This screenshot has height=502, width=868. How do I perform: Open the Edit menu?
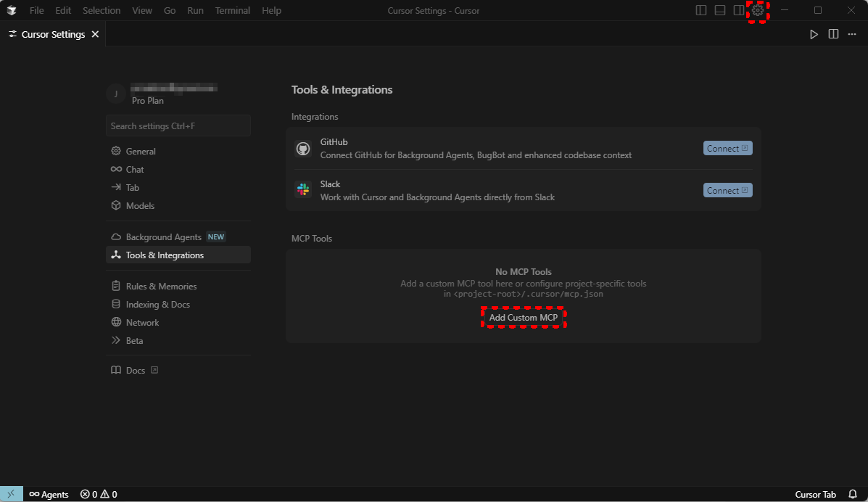[x=63, y=11]
